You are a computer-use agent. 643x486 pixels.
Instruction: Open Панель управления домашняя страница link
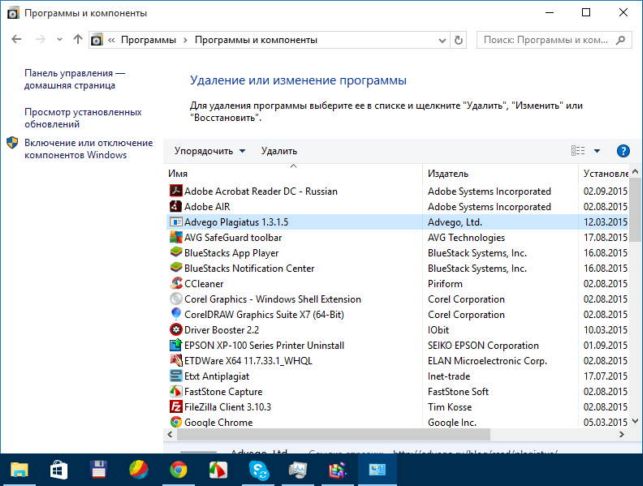click(x=75, y=79)
